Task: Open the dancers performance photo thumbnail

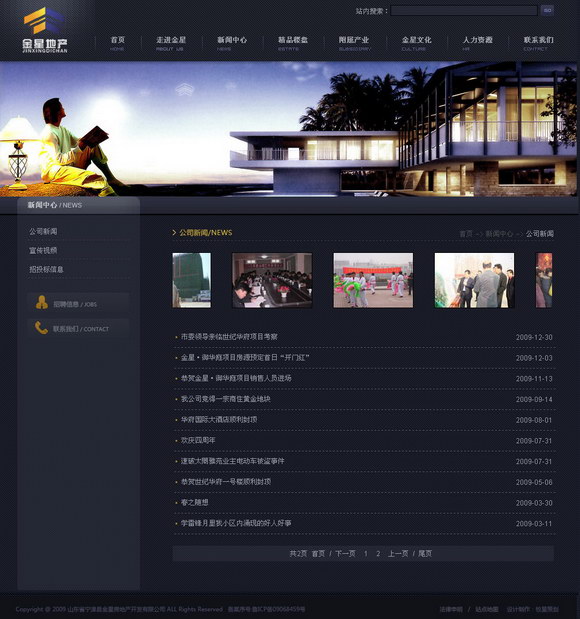Action: pos(373,280)
